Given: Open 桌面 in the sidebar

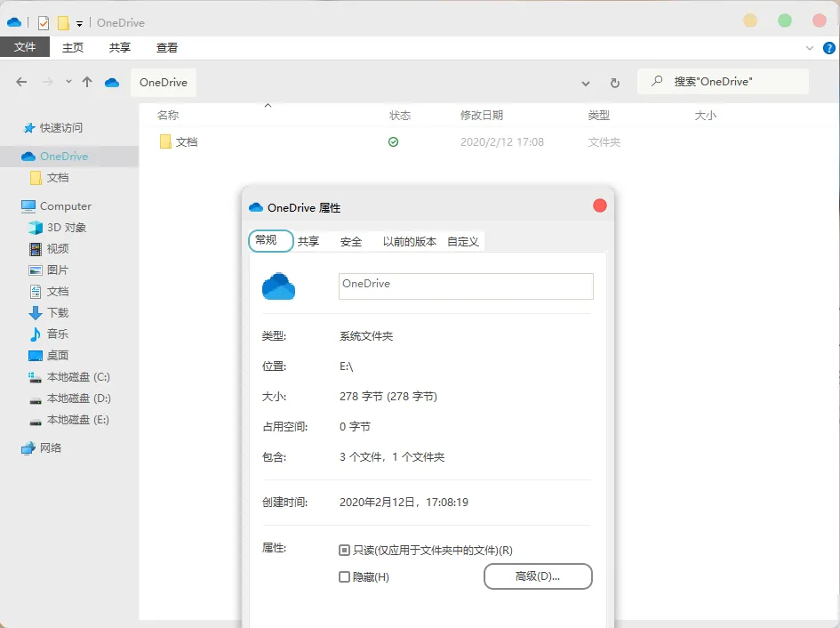Looking at the screenshot, I should tap(49, 356).
